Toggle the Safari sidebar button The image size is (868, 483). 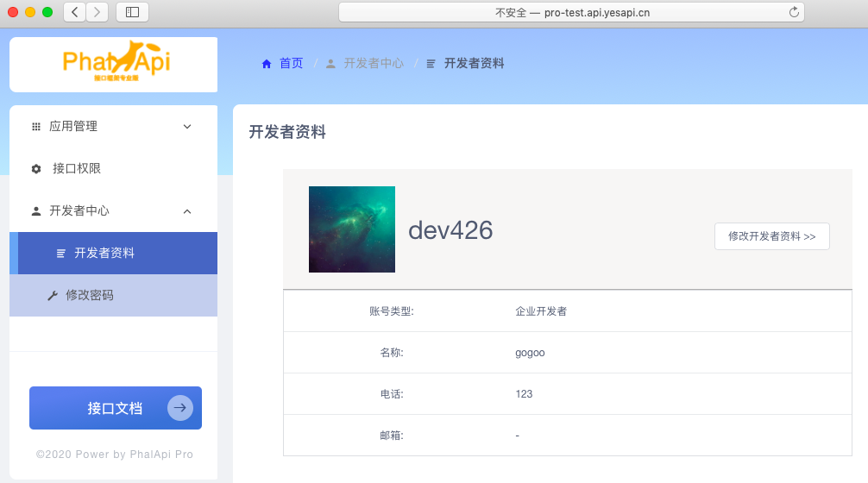(132, 12)
